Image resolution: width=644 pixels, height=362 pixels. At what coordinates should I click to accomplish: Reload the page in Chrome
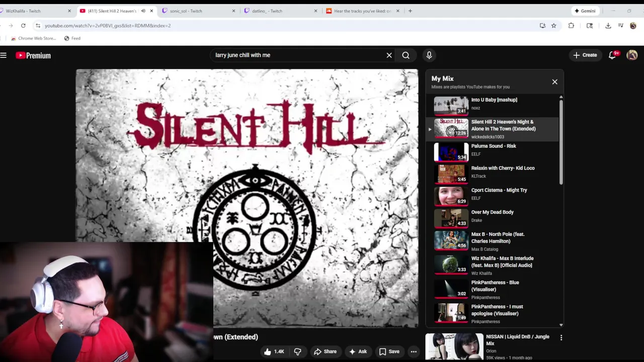click(x=23, y=26)
